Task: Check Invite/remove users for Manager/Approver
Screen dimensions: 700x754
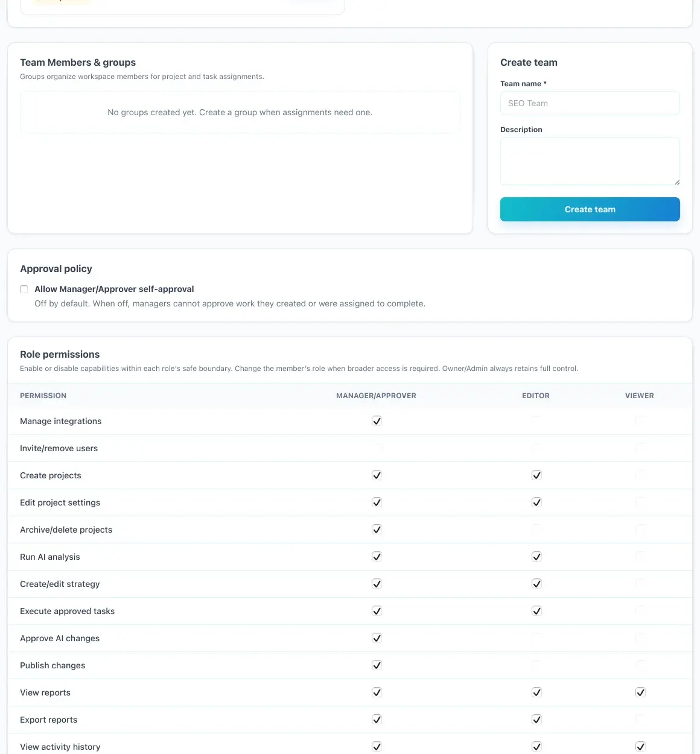Action: point(377,448)
